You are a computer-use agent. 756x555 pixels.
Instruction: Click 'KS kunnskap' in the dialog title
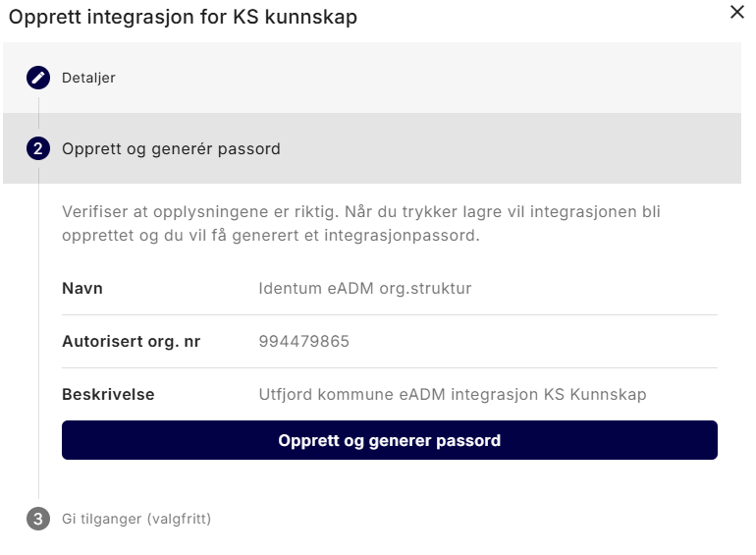pyautogui.click(x=304, y=17)
